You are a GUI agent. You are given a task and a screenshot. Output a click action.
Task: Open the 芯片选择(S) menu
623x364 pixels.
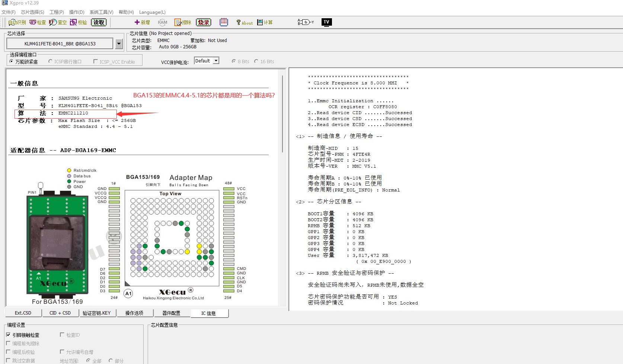(32, 12)
